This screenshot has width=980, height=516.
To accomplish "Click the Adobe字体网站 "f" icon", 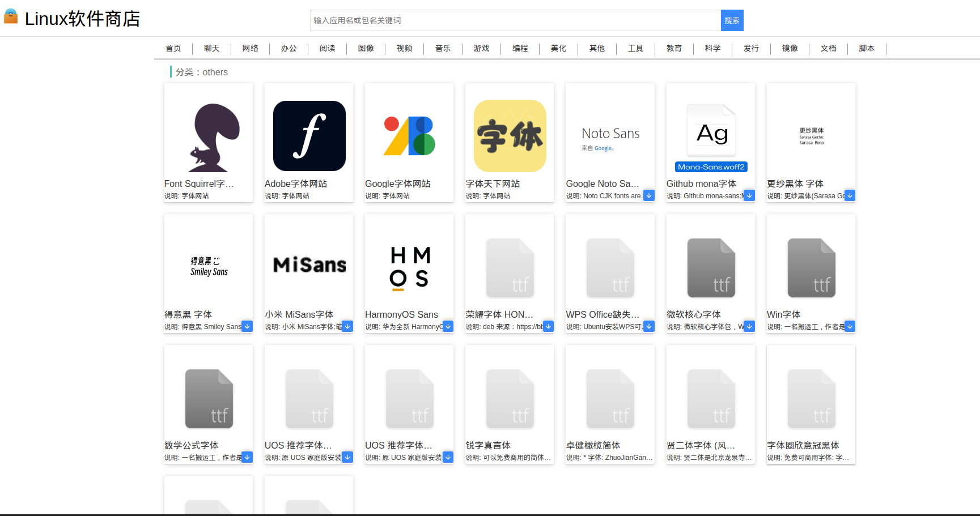I will (308, 136).
